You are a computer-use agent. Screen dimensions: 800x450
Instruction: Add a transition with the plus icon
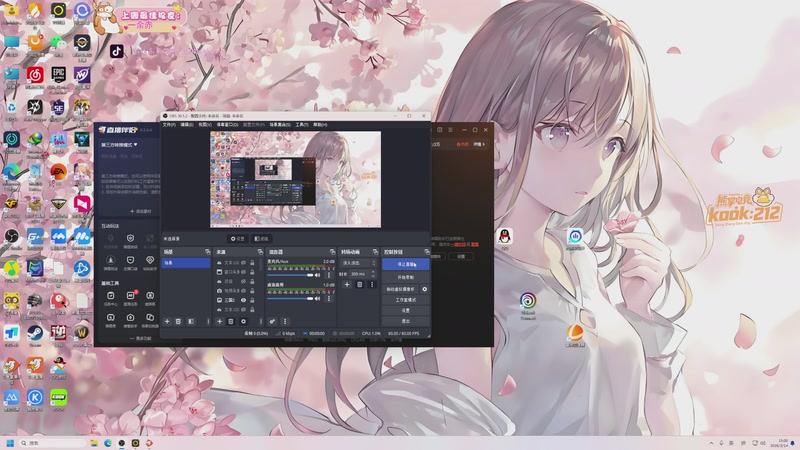(347, 285)
